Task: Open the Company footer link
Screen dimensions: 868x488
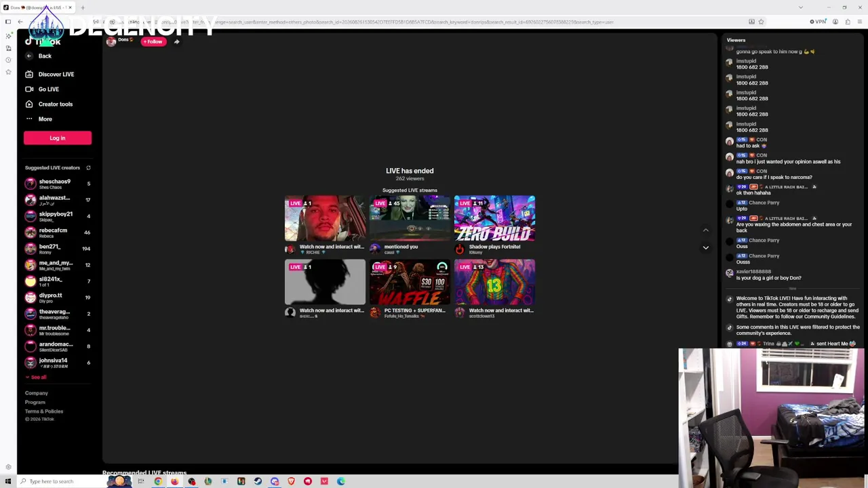Action: click(x=37, y=393)
